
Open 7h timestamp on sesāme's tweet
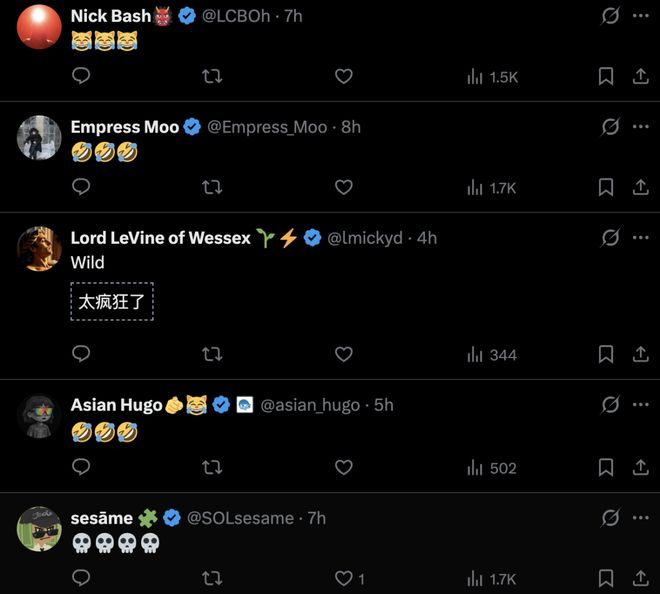[317, 517]
